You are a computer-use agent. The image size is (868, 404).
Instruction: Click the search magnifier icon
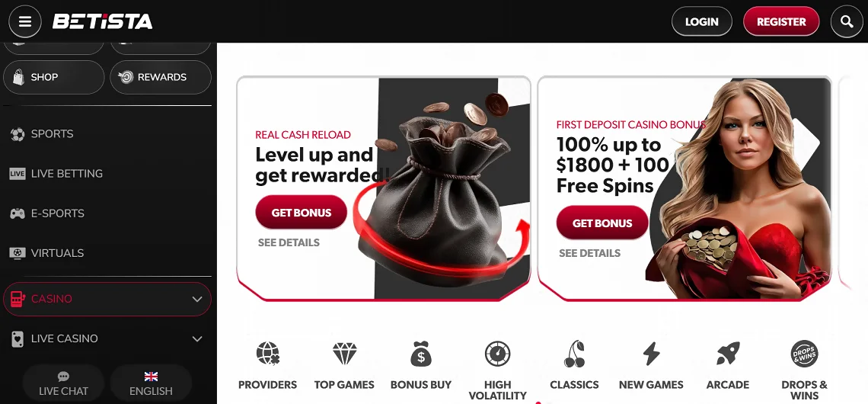(847, 21)
